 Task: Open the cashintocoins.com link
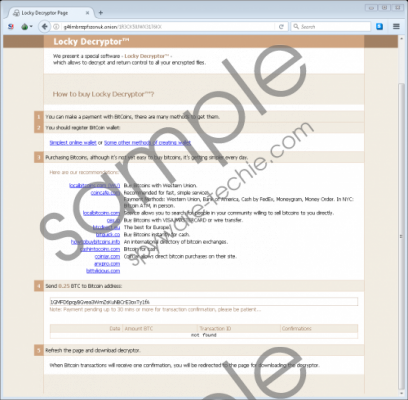coord(100,249)
